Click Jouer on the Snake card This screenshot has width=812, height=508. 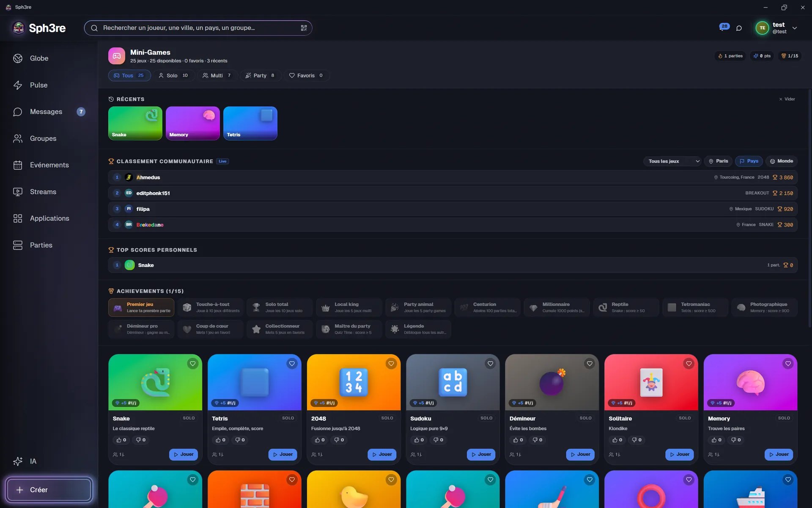pyautogui.click(x=183, y=454)
